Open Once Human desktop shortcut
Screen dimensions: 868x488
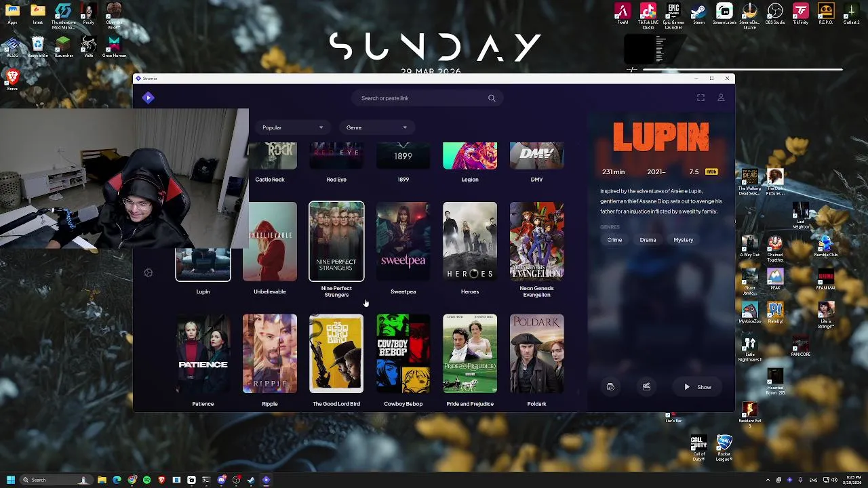click(114, 47)
